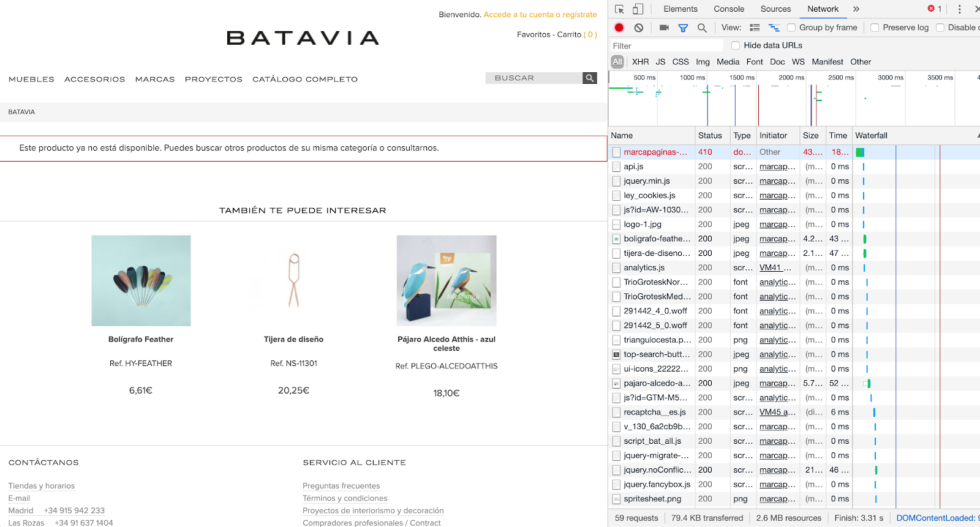Click file icon of boligrafo-feather row
980x527 pixels.
(x=616, y=239)
